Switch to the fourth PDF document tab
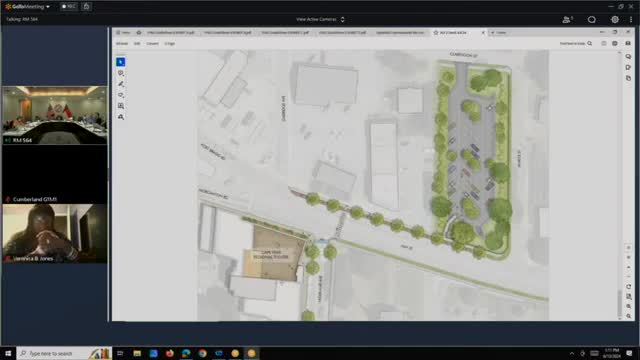This screenshot has height=360, width=640. (x=342, y=32)
